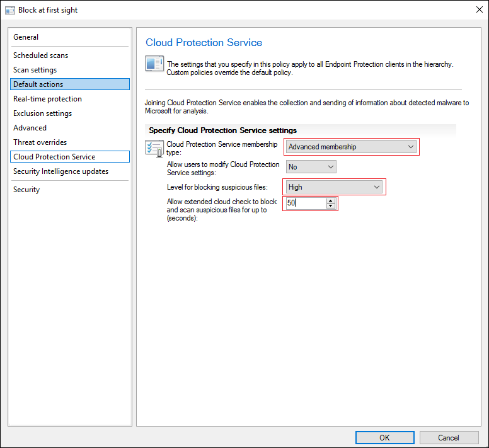
Task: Increase extended cloud check seconds with up arrow
Action: pos(331,200)
